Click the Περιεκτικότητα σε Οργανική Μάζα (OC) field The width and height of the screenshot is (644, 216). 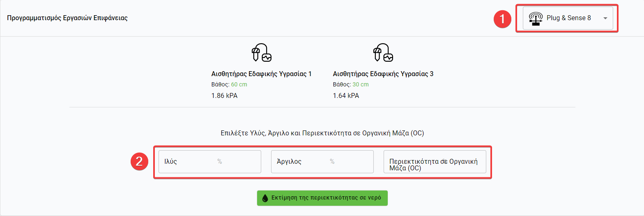point(435,162)
